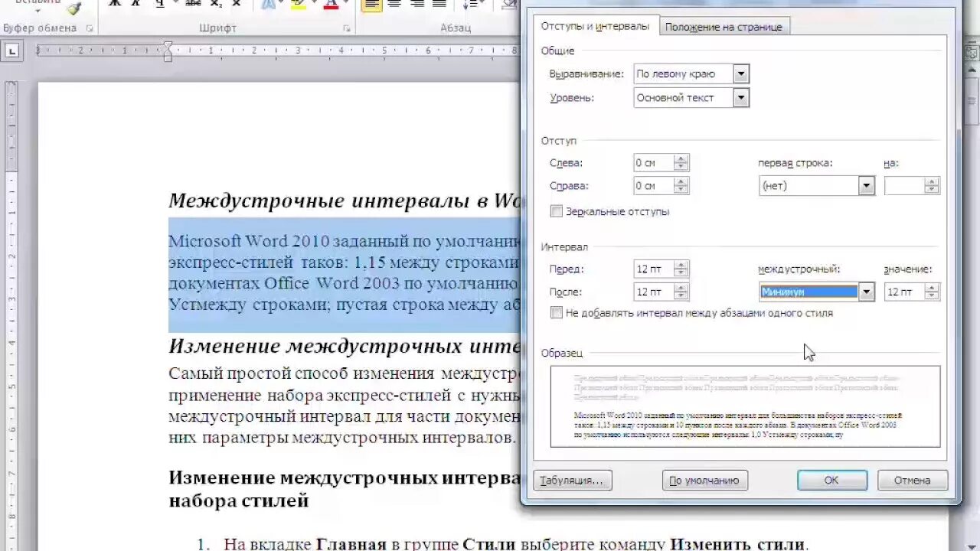The height and width of the screenshot is (551, 980).
Task: Adjust the Перед spacing stepper
Action: pyautogui.click(x=681, y=269)
